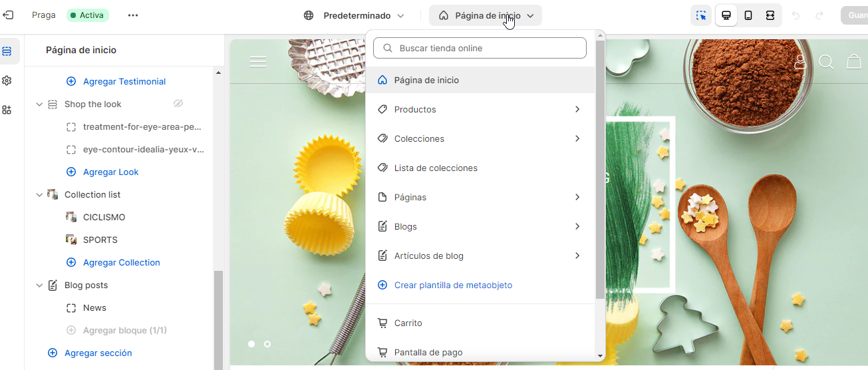Open theme settings gear icon
868x370 pixels.
pos(7,81)
